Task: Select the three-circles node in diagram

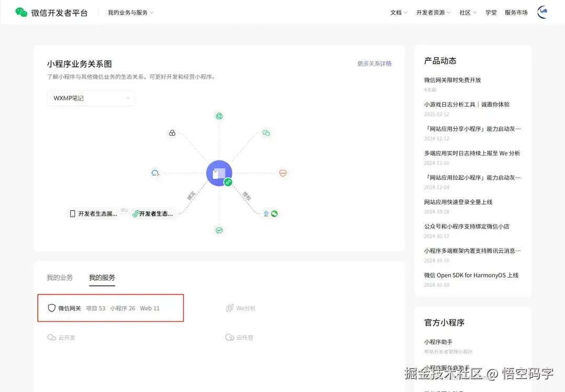Action: [172, 133]
